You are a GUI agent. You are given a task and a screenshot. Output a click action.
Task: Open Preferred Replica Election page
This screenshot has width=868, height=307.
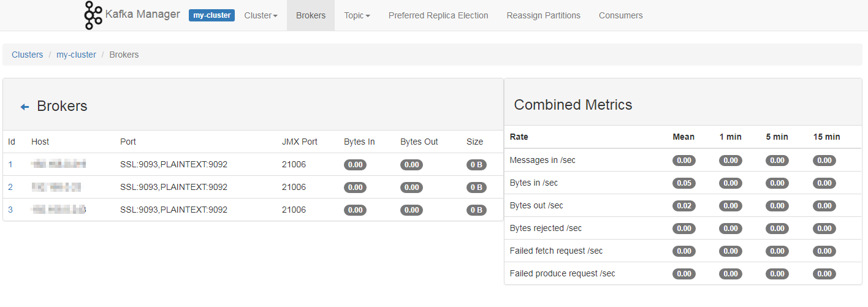click(x=438, y=15)
